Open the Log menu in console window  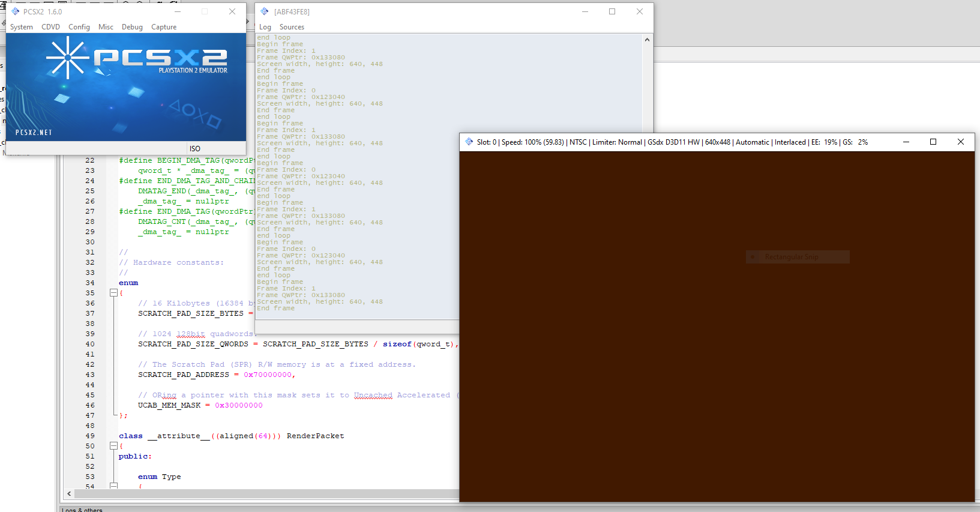tap(265, 27)
